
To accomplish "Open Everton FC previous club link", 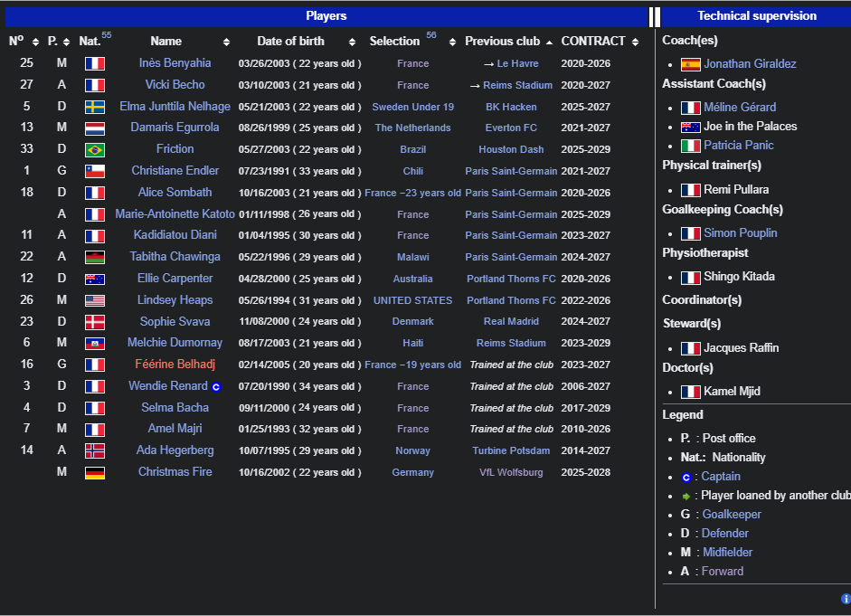I will tap(511, 128).
